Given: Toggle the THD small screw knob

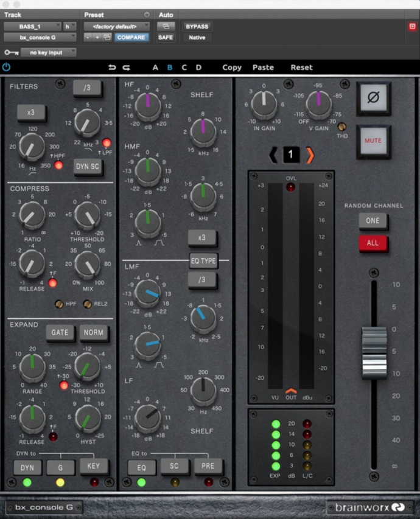Looking at the screenshot, I should [342, 127].
